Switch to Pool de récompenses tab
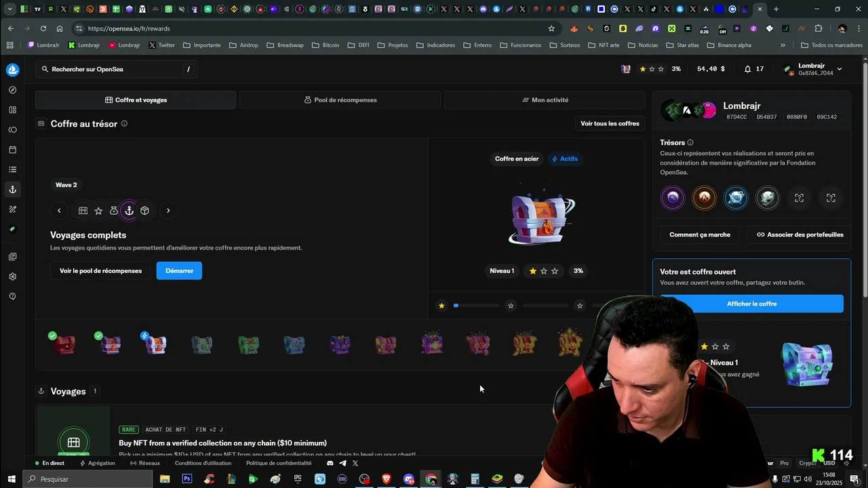This screenshot has width=868, height=488. coord(340,100)
